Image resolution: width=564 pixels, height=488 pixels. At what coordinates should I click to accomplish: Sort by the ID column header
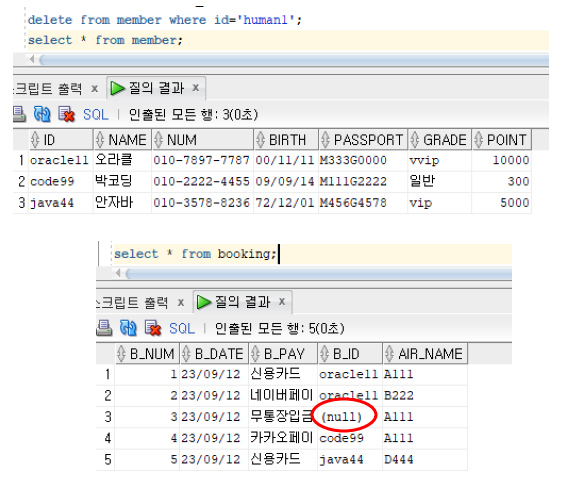[x=60, y=140]
